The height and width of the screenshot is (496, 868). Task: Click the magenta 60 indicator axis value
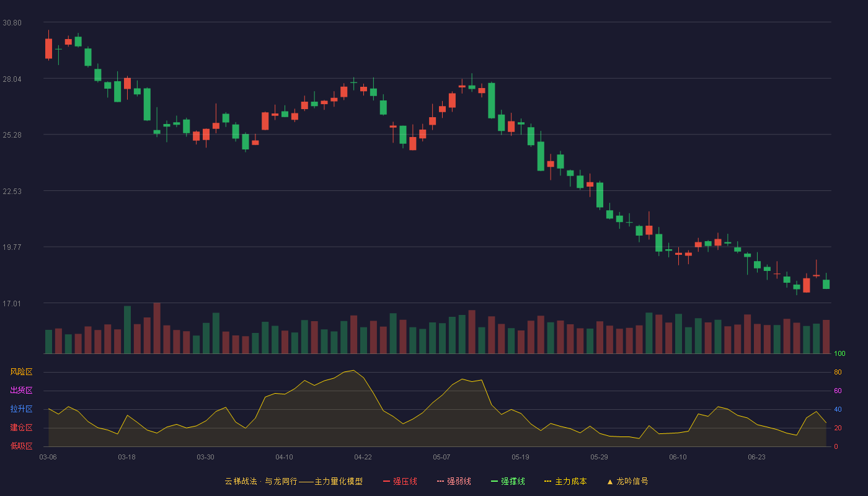point(838,391)
